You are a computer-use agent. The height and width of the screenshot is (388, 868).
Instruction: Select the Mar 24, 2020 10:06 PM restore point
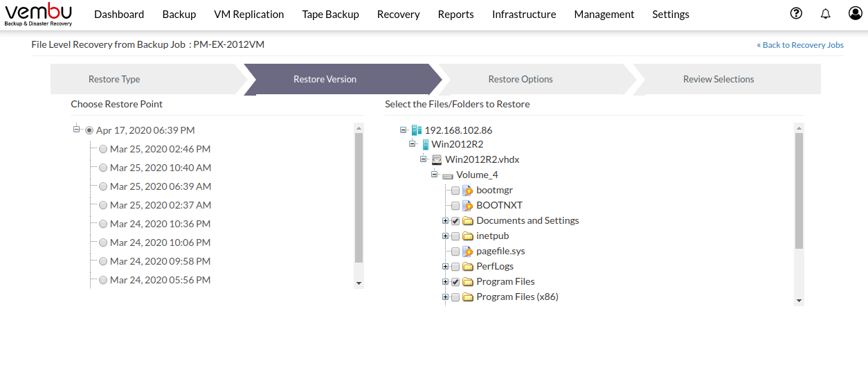point(103,242)
